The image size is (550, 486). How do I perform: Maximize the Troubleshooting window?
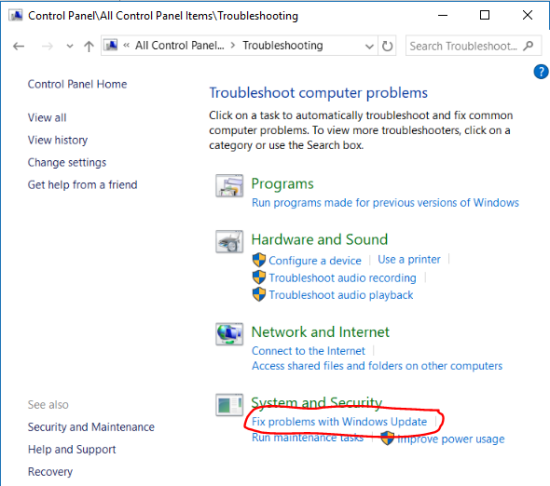click(485, 15)
